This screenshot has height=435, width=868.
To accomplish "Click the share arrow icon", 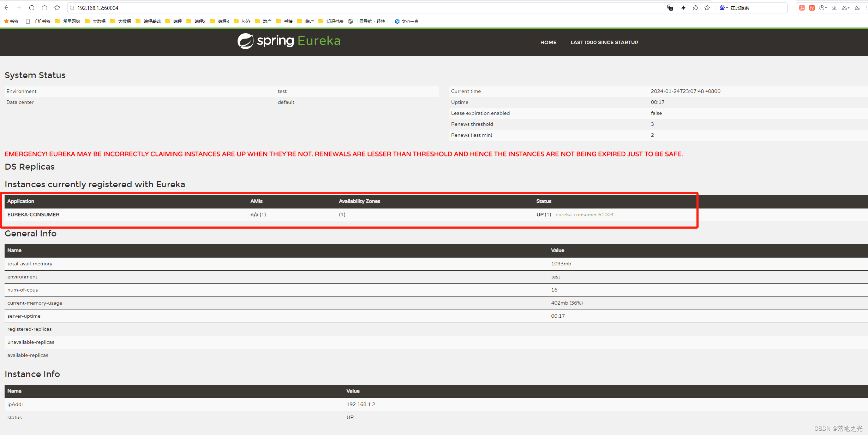I will click(x=695, y=8).
